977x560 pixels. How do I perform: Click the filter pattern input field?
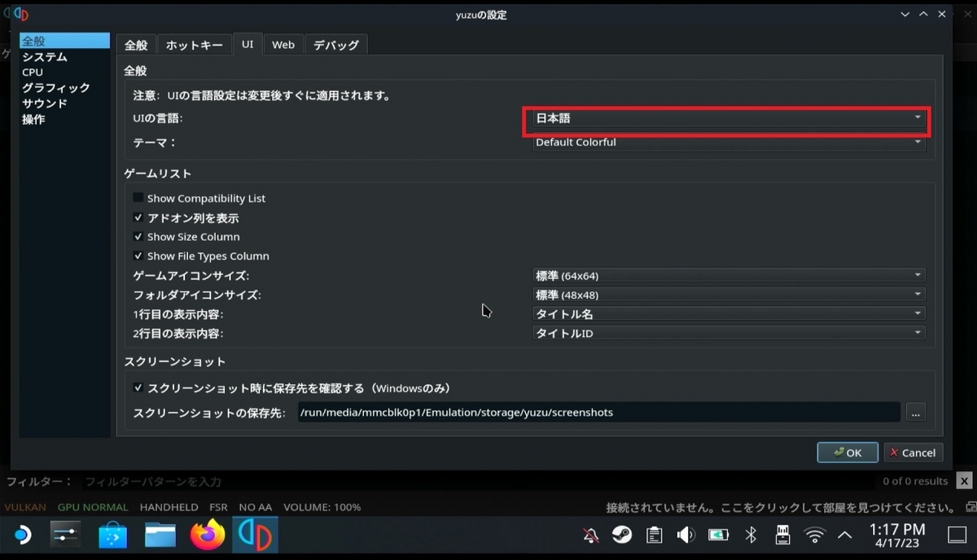pos(480,481)
